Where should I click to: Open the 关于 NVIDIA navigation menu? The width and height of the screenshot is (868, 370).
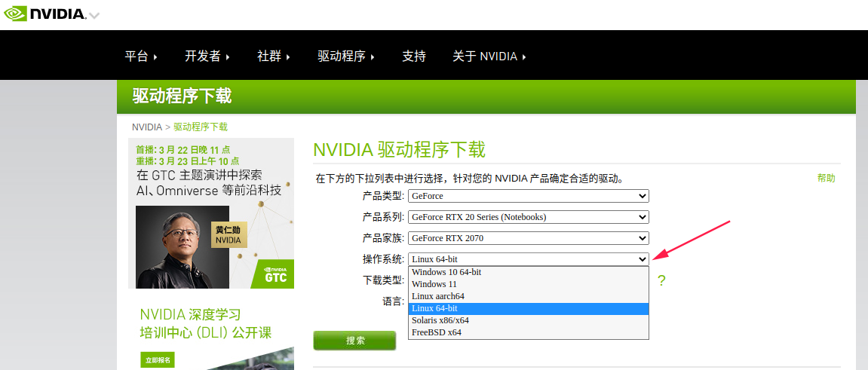[x=489, y=56]
